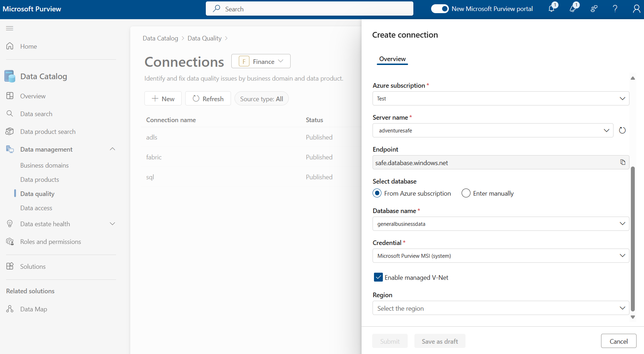Open Credential dropdown
This screenshot has height=354, width=644.
[x=501, y=256]
